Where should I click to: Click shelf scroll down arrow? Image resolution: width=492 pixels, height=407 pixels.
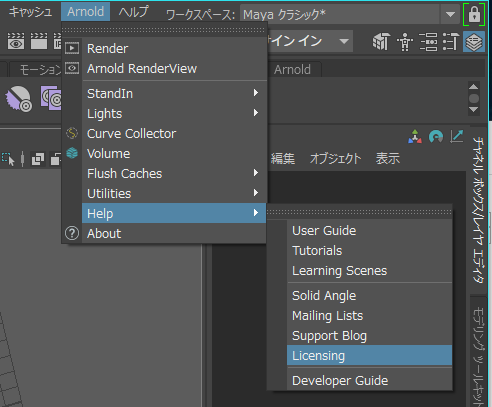click(x=474, y=110)
